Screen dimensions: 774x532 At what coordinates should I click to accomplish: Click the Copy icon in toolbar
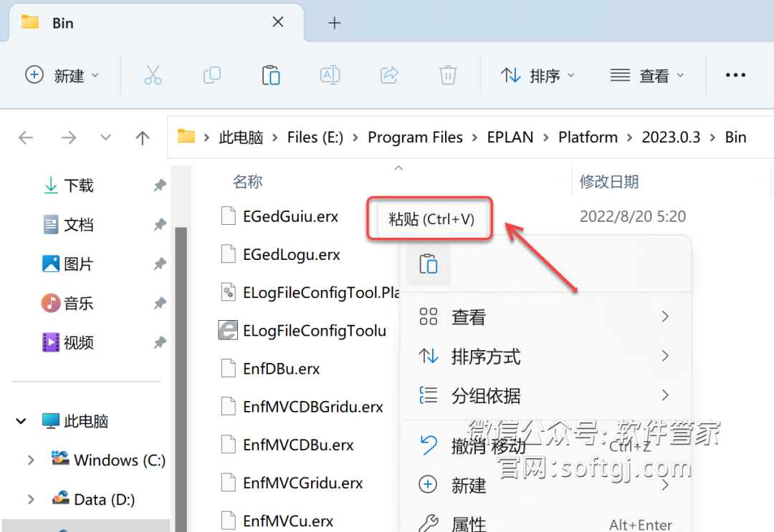[x=212, y=75]
